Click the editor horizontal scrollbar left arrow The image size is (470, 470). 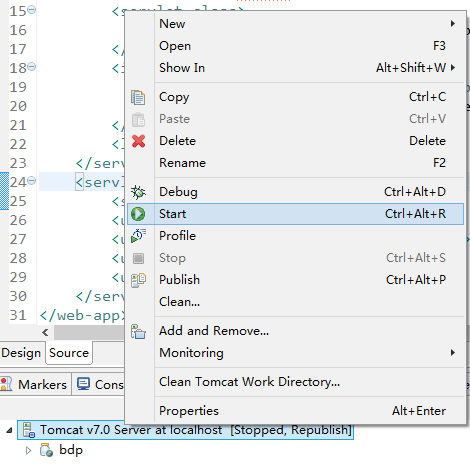(x=45, y=332)
